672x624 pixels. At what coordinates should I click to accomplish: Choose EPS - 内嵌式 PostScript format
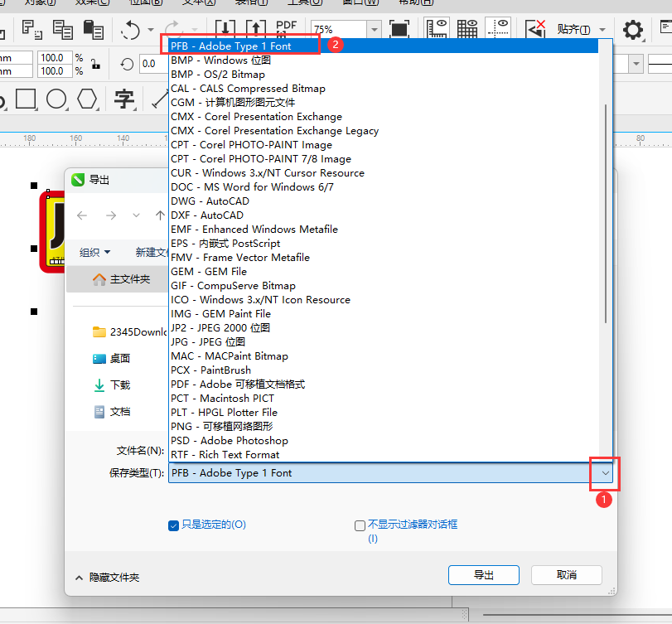point(384,244)
